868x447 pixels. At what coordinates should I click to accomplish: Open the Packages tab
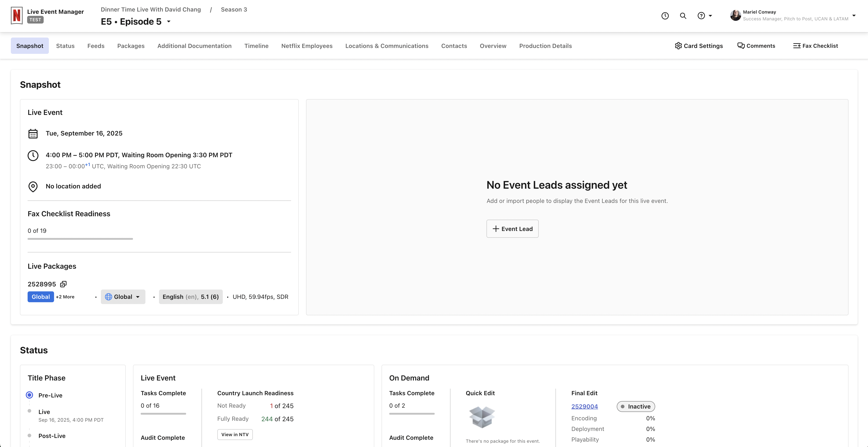(x=131, y=45)
